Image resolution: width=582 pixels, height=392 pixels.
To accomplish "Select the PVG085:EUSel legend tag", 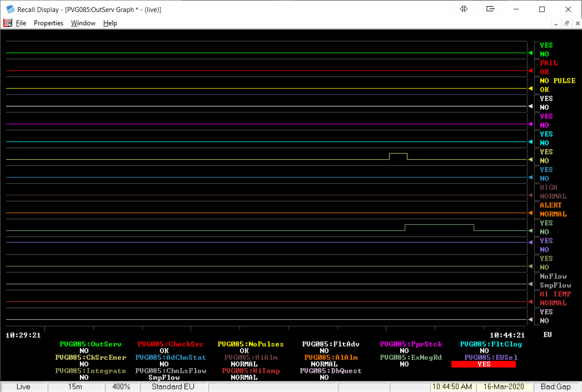I will click(491, 357).
